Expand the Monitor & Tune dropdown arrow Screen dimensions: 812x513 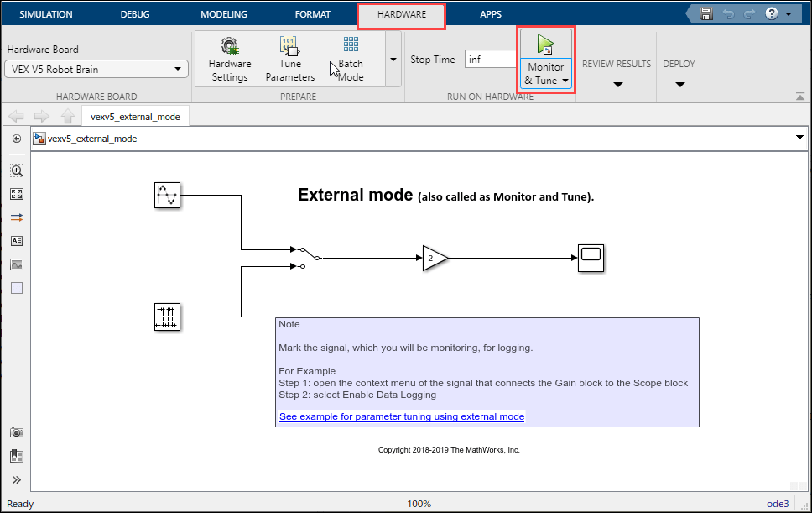565,81
